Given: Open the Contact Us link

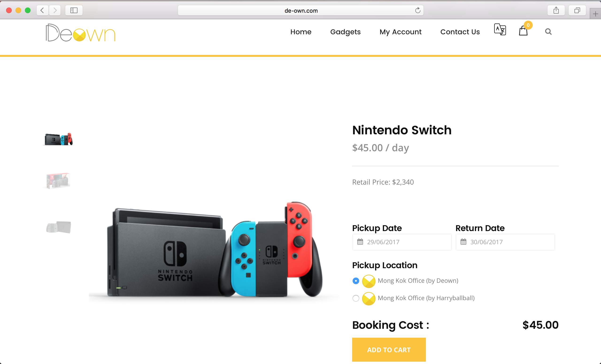Looking at the screenshot, I should (x=460, y=32).
